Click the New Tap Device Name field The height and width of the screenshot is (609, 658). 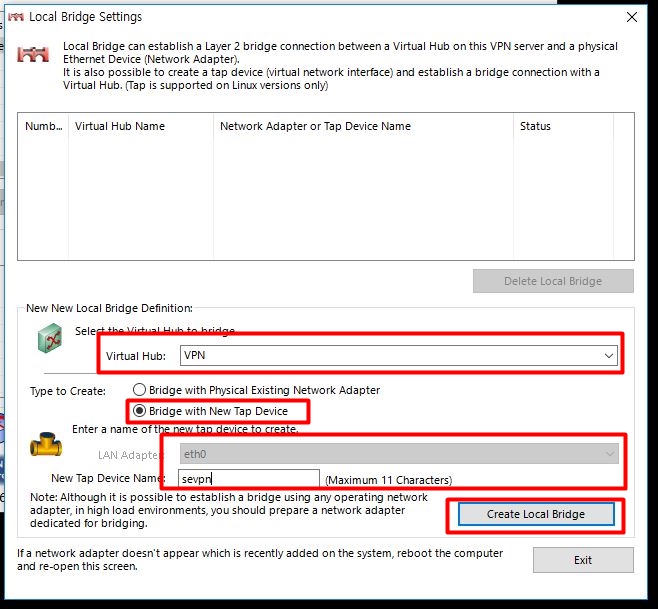[x=249, y=478]
